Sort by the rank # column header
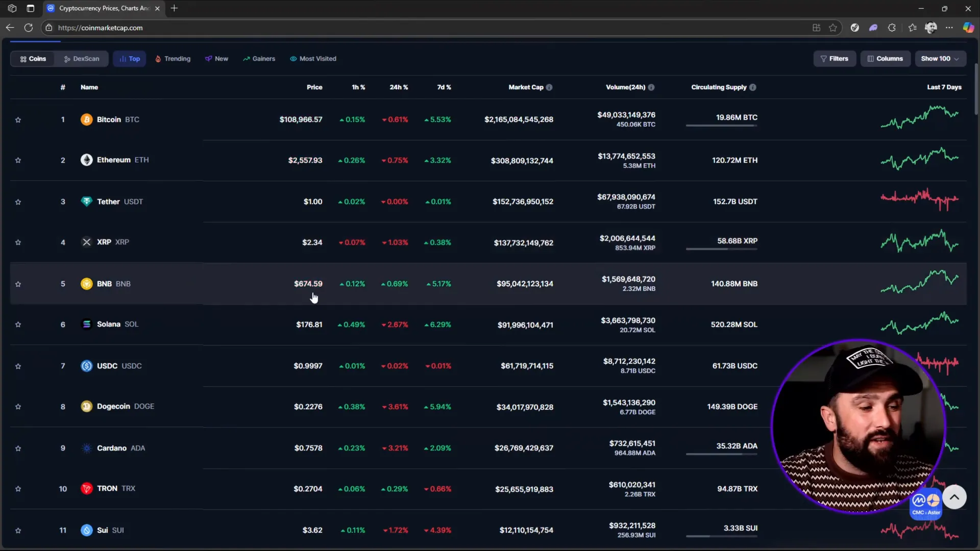 coord(63,87)
